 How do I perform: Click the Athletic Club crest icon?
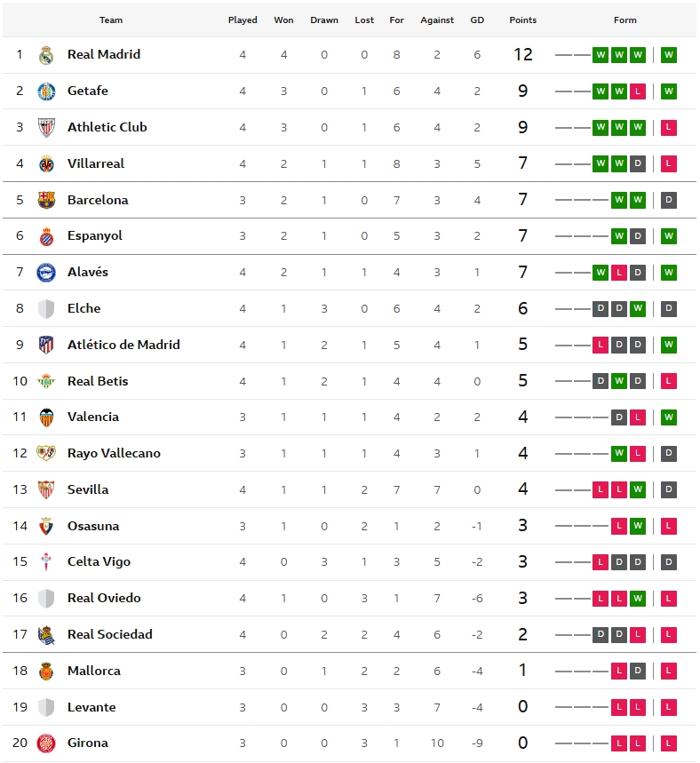click(x=46, y=128)
